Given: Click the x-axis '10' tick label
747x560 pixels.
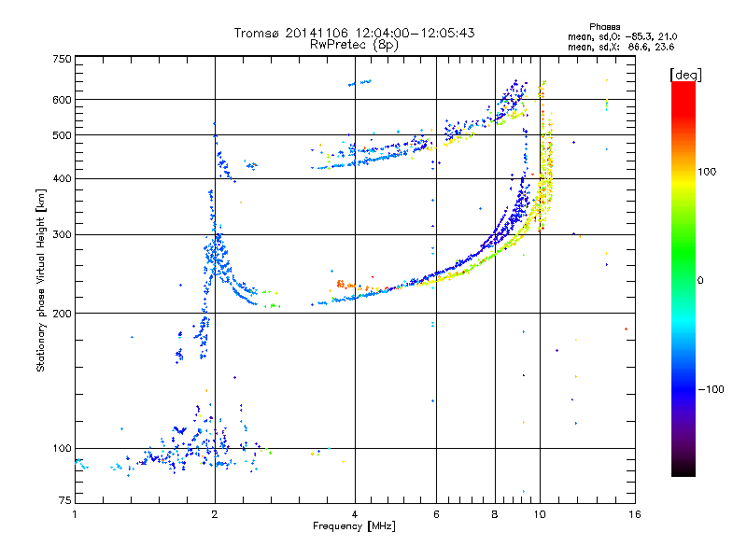Looking at the screenshot, I should point(540,514).
